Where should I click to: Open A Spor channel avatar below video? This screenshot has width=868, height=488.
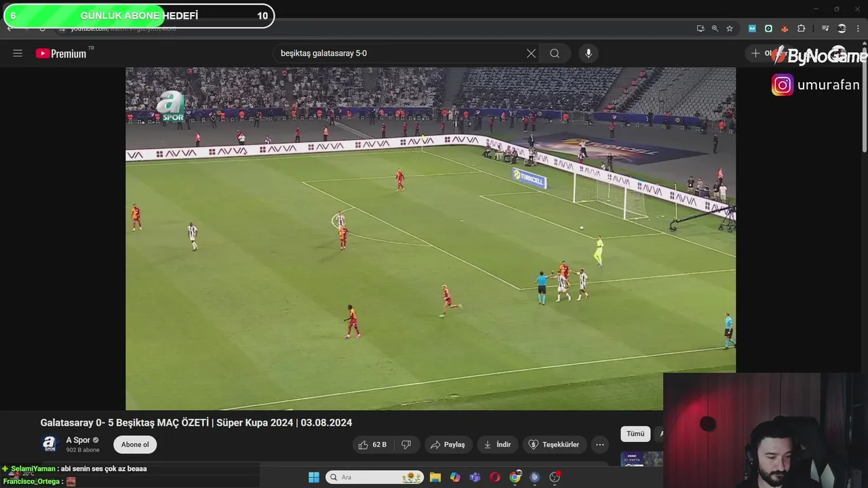(50, 445)
